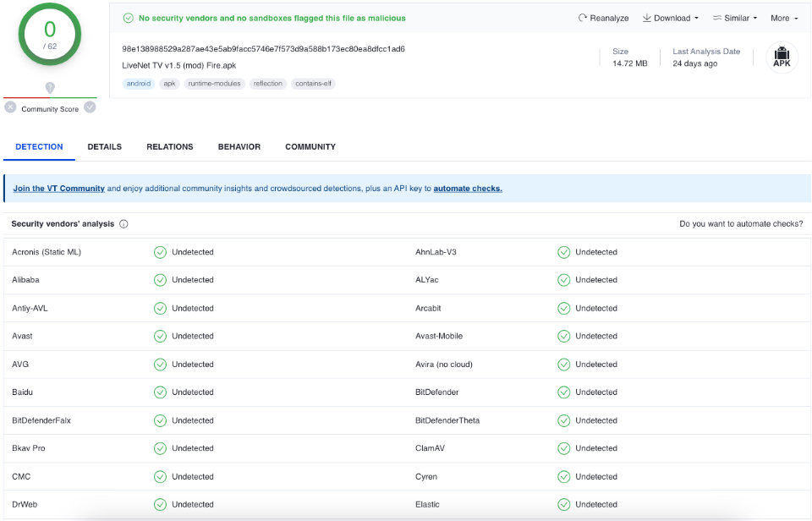Screen dimensions: 812x521
Task: Click the Similar icon
Action: click(717, 18)
